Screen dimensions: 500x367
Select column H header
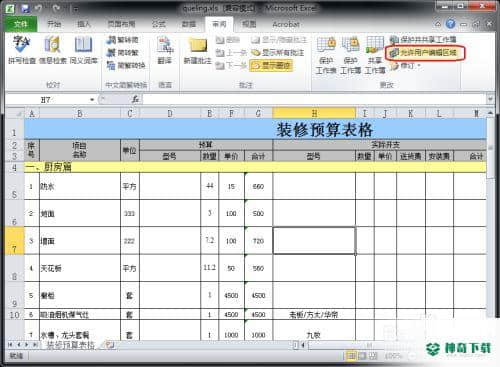pos(314,113)
